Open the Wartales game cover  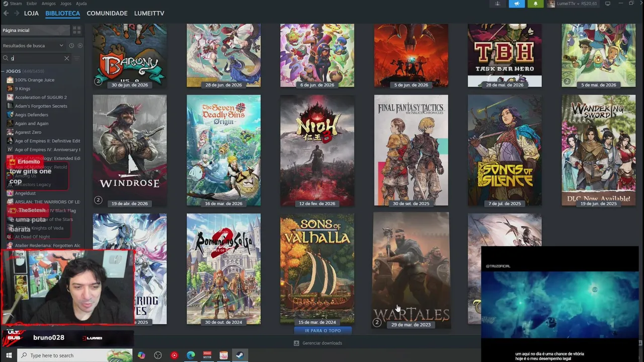(411, 270)
